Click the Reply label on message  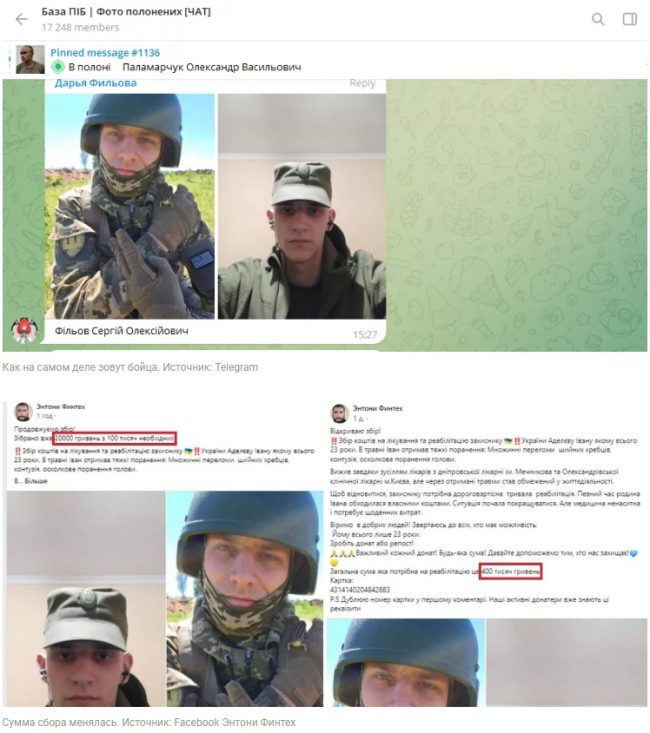(362, 83)
